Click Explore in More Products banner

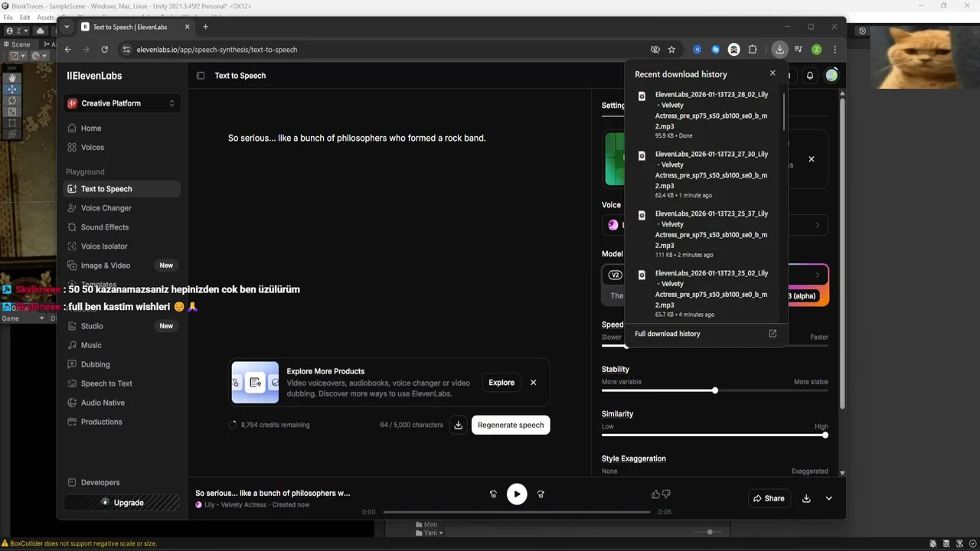click(501, 383)
